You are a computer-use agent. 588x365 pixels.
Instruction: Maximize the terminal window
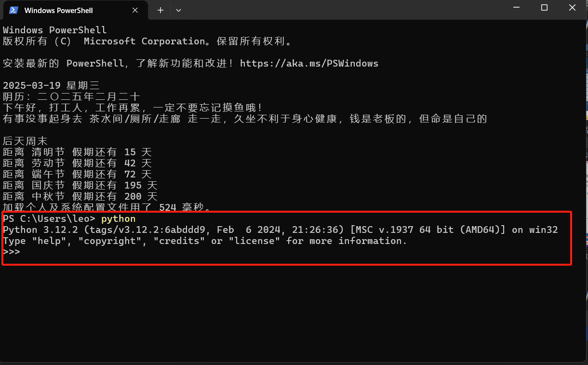(544, 8)
